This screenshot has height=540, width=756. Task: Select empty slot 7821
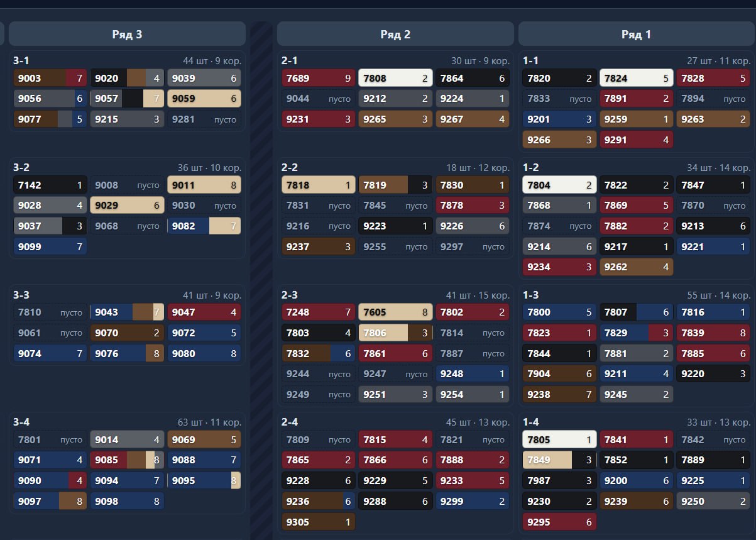(x=473, y=439)
